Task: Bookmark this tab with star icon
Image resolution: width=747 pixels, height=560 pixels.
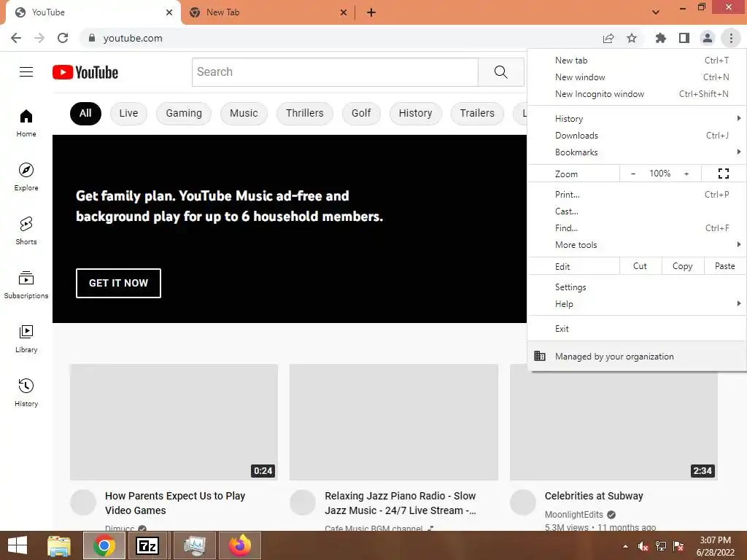Action: (x=632, y=38)
